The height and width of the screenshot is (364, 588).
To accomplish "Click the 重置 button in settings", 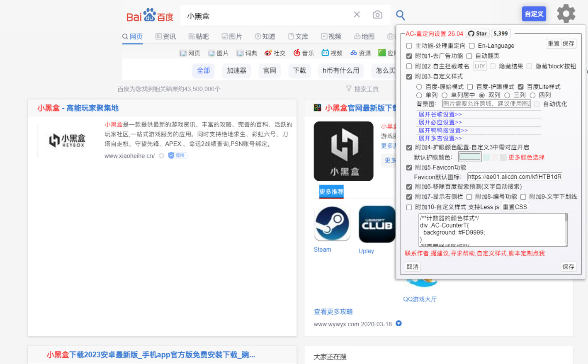I will [554, 44].
